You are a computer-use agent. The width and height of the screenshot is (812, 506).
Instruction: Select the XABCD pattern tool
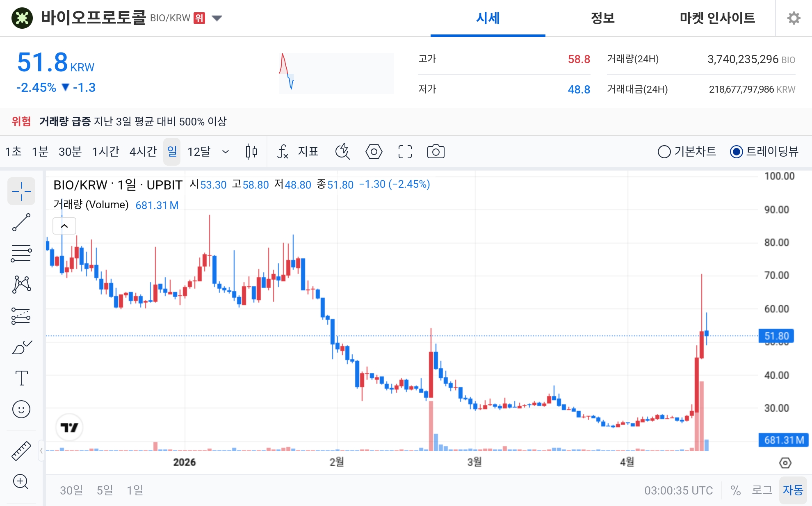23,284
